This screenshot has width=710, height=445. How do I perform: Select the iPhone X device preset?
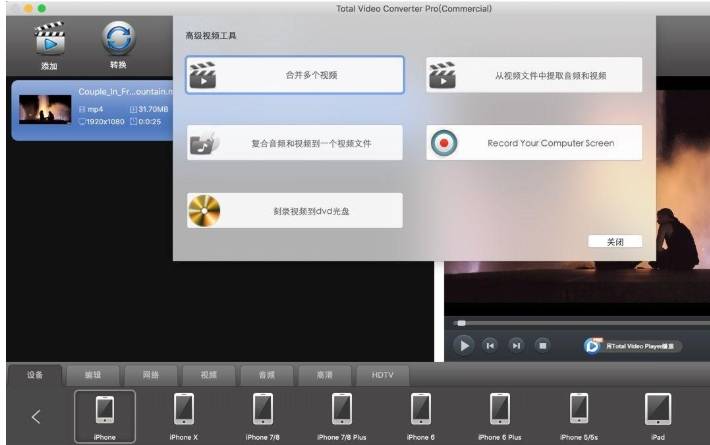[183, 416]
